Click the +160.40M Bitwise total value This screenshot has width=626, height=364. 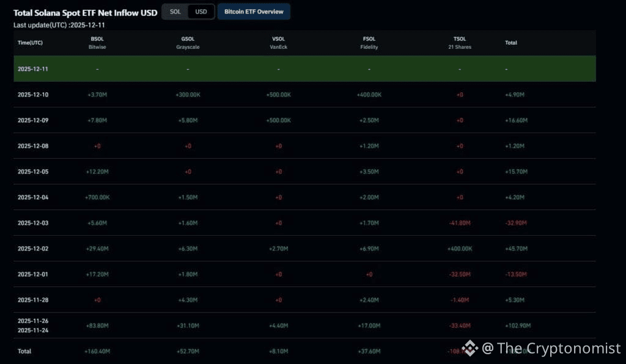pos(97,351)
